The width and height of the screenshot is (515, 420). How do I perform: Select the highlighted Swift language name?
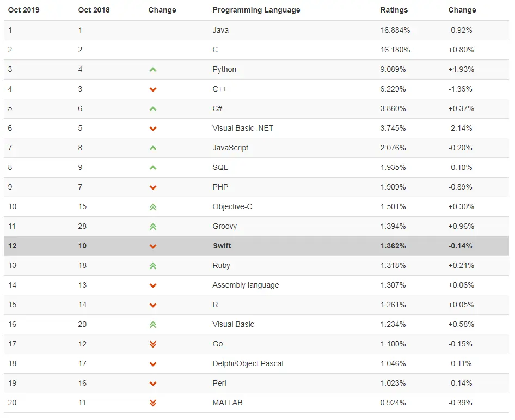pyautogui.click(x=222, y=246)
